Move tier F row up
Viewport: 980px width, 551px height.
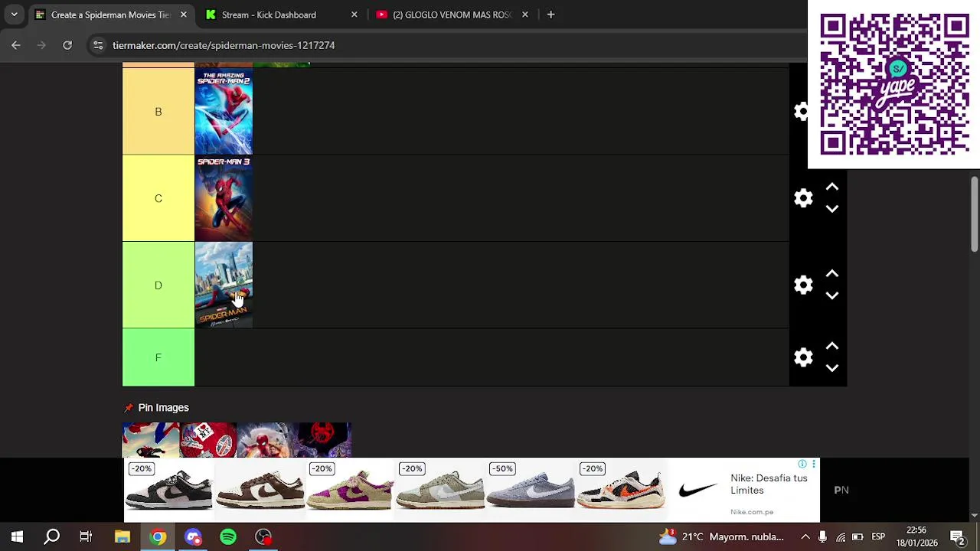click(x=832, y=347)
